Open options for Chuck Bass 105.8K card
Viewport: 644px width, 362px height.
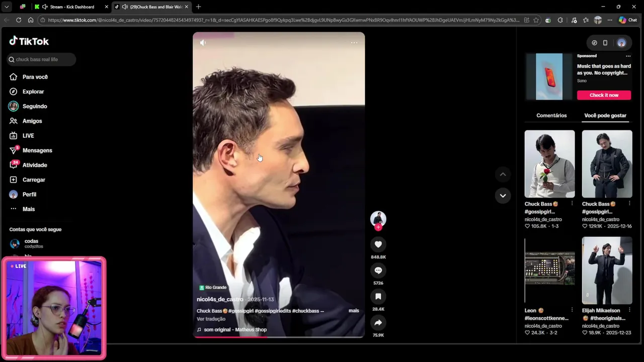tap(572, 204)
